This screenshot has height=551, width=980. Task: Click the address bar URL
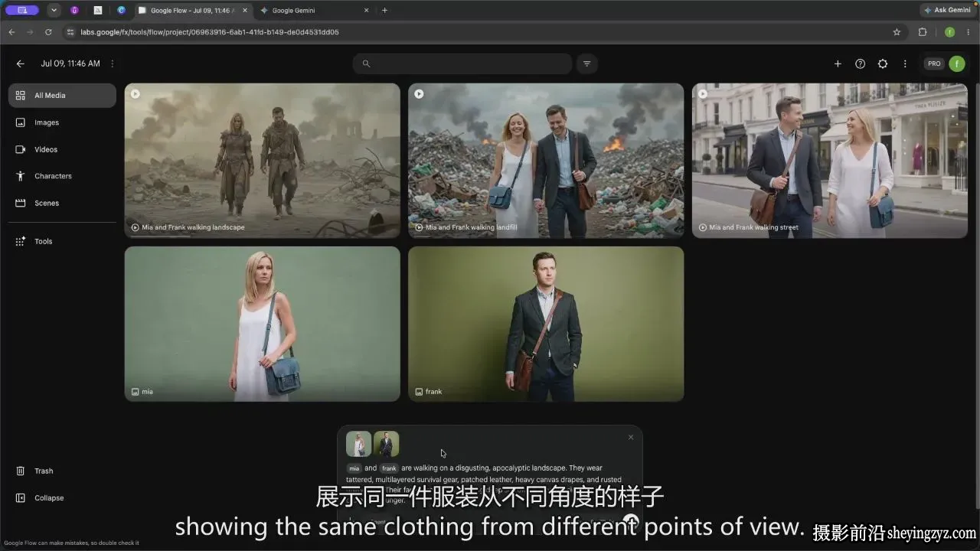[x=209, y=32]
